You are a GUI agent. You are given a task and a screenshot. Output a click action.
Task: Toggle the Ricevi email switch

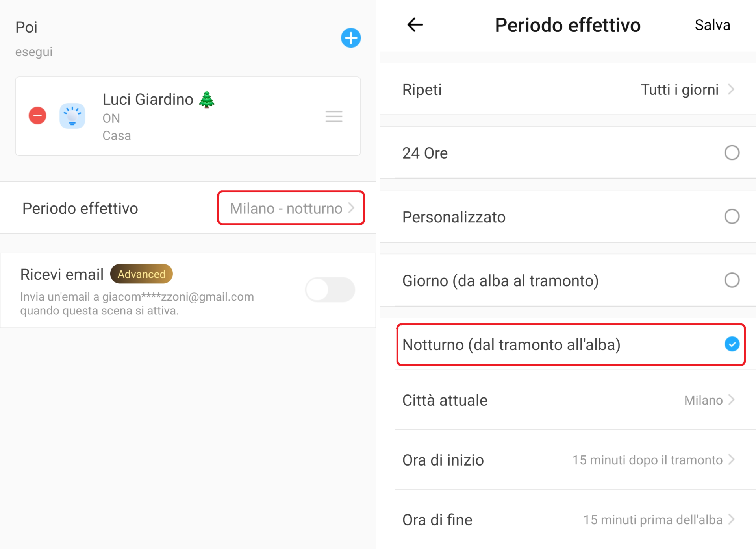[x=330, y=290]
